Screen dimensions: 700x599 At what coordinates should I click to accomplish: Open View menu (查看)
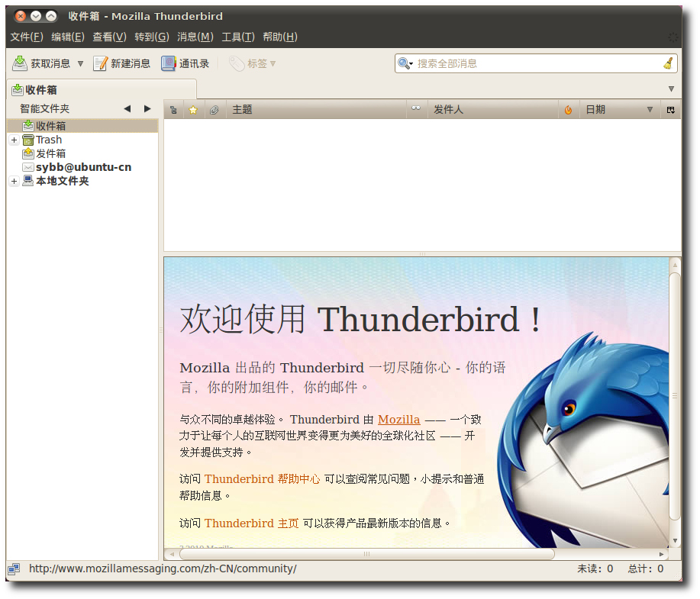(109, 37)
